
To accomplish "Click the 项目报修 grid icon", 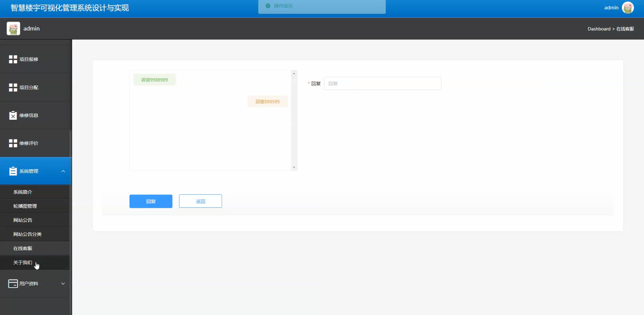I will [13, 59].
